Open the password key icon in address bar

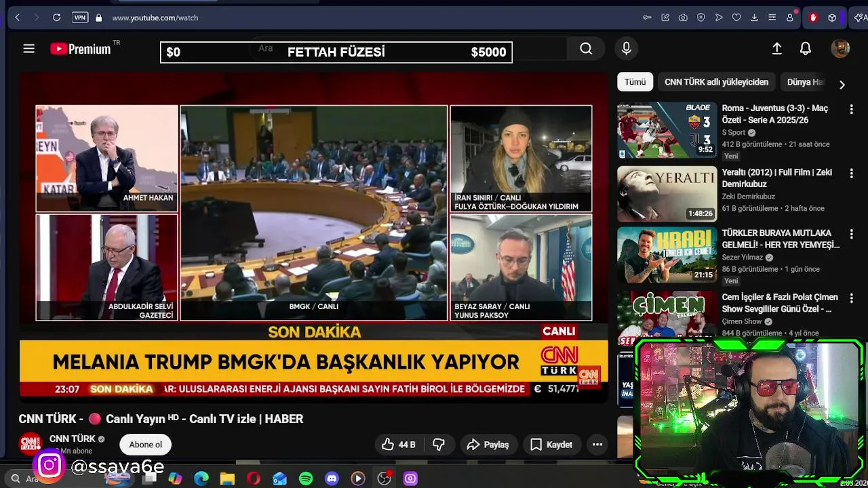tap(648, 18)
